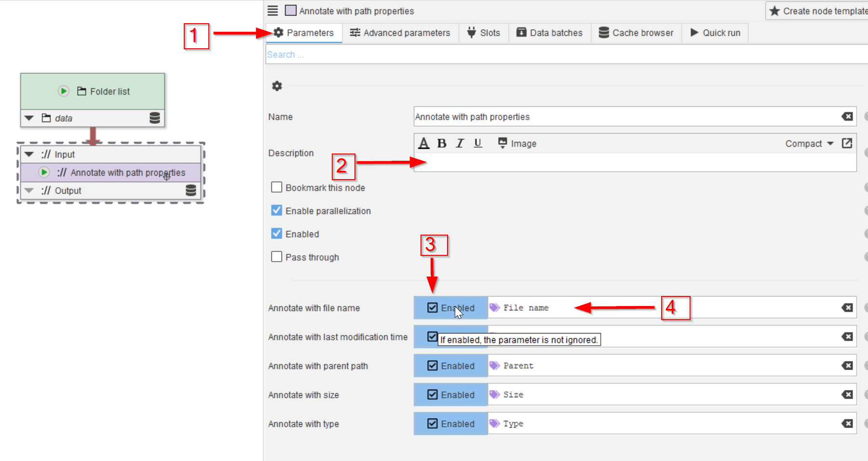Screen dimensions: 868x461
Task: Disable Enable parallelization checkbox
Action: 277,210
